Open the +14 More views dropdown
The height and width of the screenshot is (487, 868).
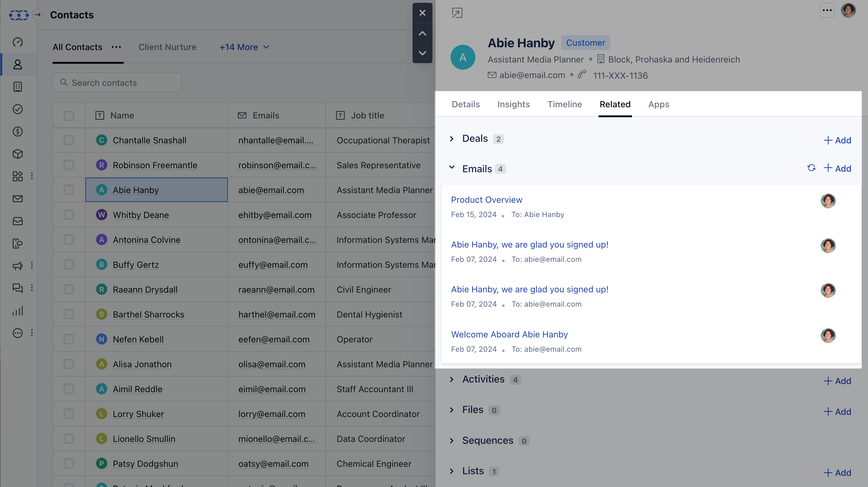(x=245, y=47)
